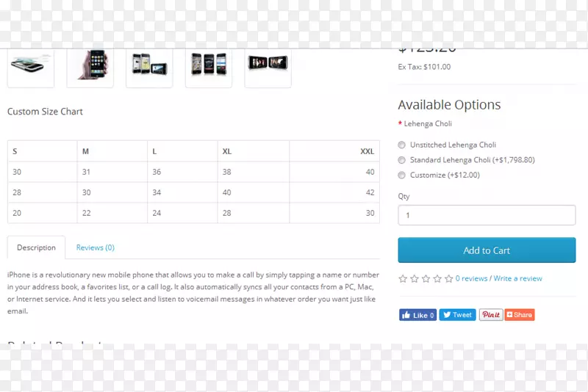The height and width of the screenshot is (392, 588).
Task: Click the Facebook Like button
Action: coord(417,315)
